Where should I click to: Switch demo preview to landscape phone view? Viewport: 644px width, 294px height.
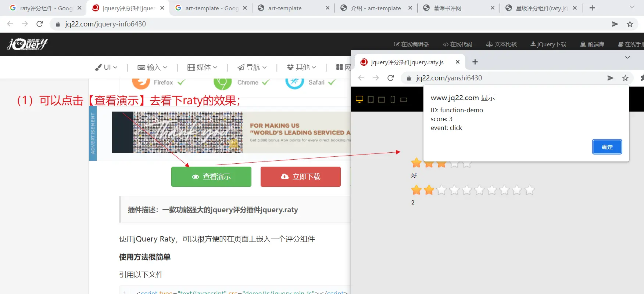tap(404, 99)
